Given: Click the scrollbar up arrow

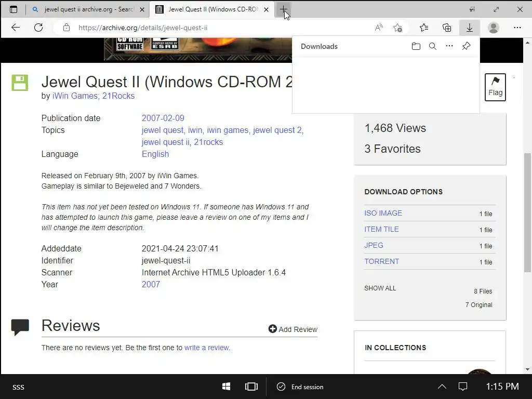Looking at the screenshot, I should coord(527,43).
